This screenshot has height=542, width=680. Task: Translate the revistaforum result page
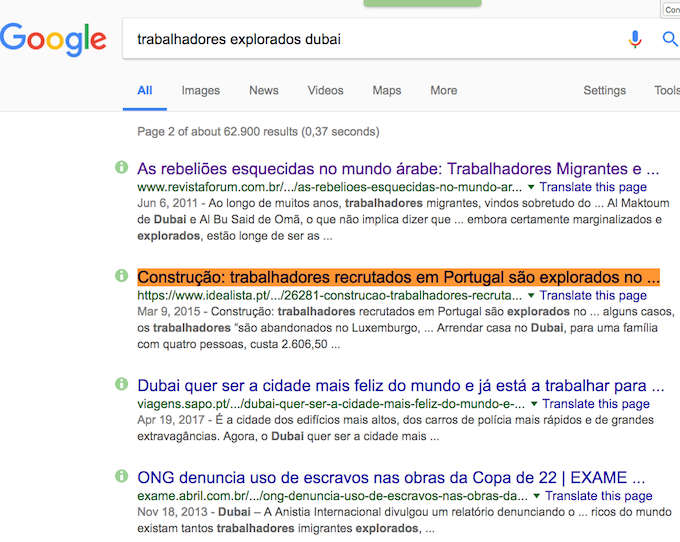593,187
